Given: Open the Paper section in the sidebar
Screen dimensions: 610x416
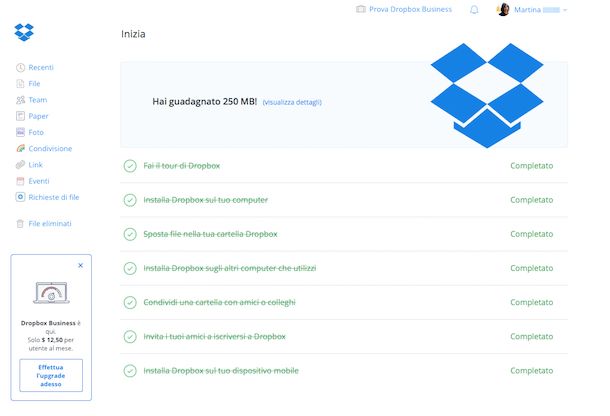Looking at the screenshot, I should (x=38, y=116).
